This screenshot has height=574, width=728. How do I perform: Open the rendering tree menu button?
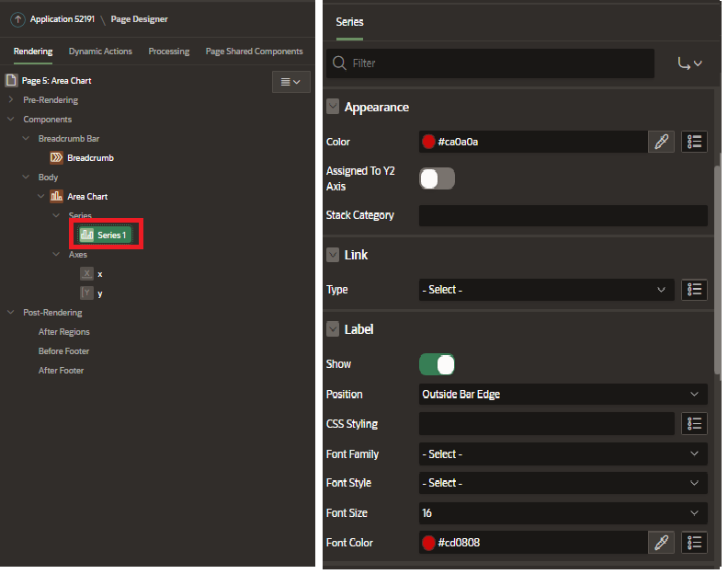pos(290,82)
